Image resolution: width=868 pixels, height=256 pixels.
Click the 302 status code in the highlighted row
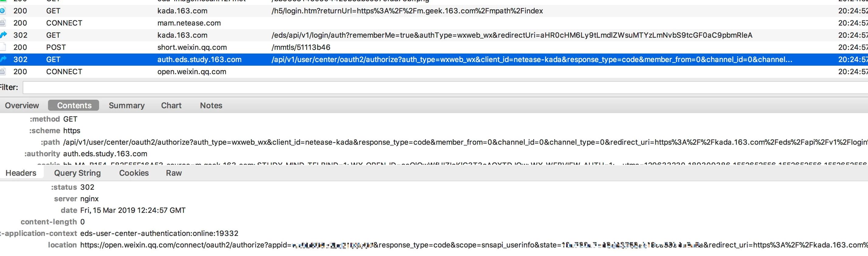point(20,59)
